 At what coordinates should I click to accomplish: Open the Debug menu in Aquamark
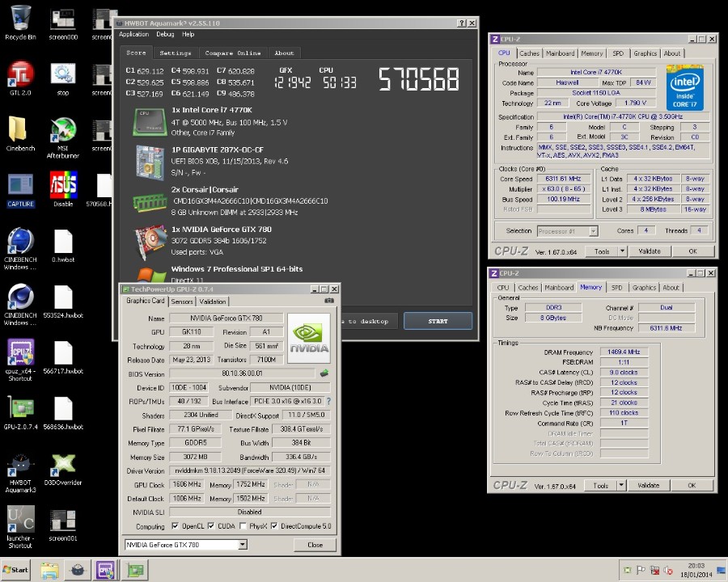(165, 34)
